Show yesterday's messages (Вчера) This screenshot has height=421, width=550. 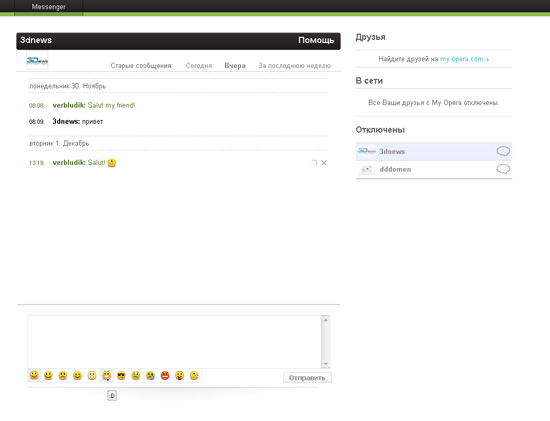point(235,66)
